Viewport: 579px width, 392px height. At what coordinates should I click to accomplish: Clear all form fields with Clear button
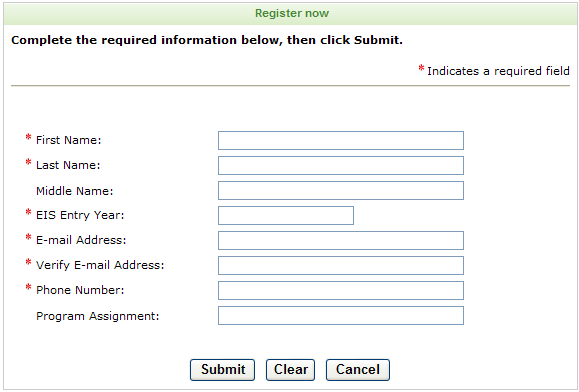coord(290,370)
